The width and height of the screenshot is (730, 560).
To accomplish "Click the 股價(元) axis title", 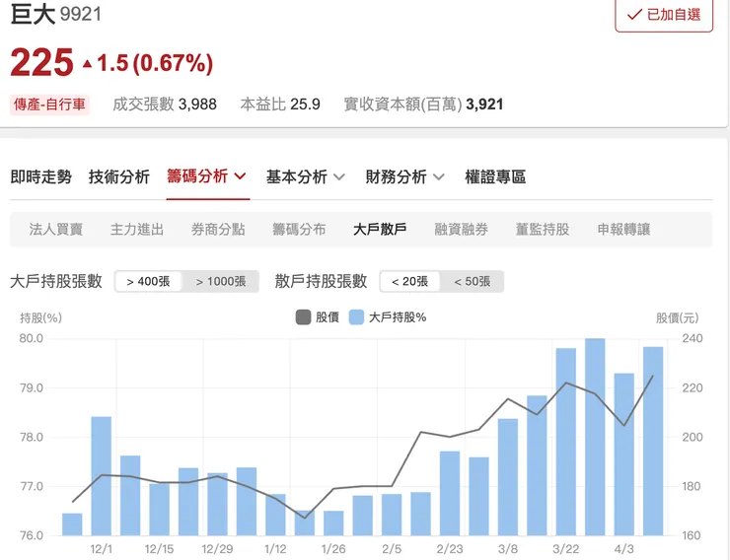I will click(678, 318).
